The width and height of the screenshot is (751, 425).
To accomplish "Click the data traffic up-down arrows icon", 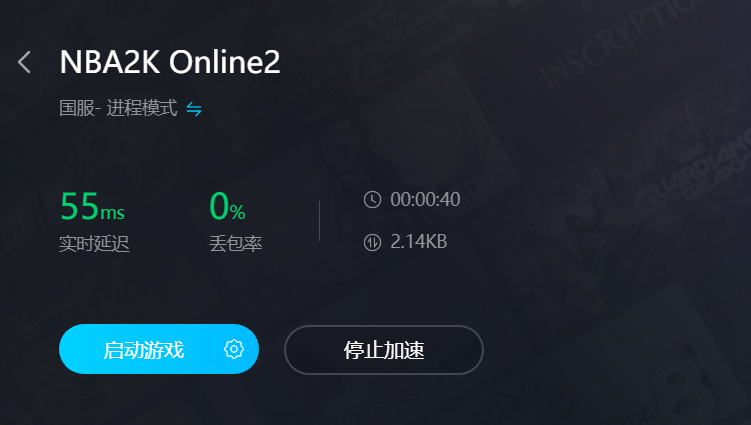I will pyautogui.click(x=372, y=242).
